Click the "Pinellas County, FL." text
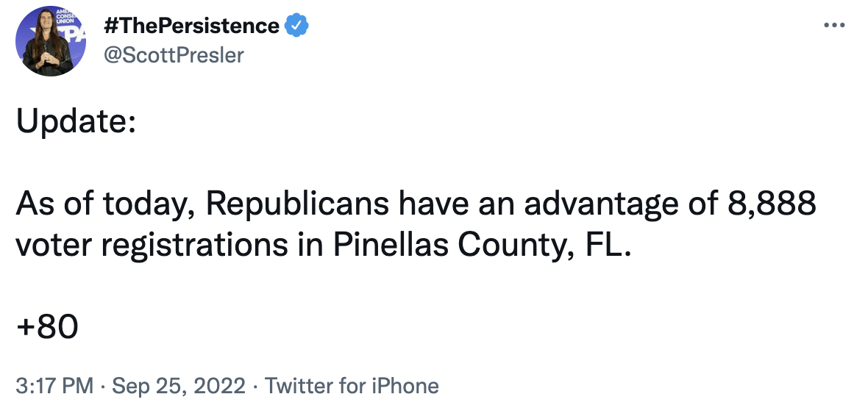868x419 pixels. click(x=482, y=246)
